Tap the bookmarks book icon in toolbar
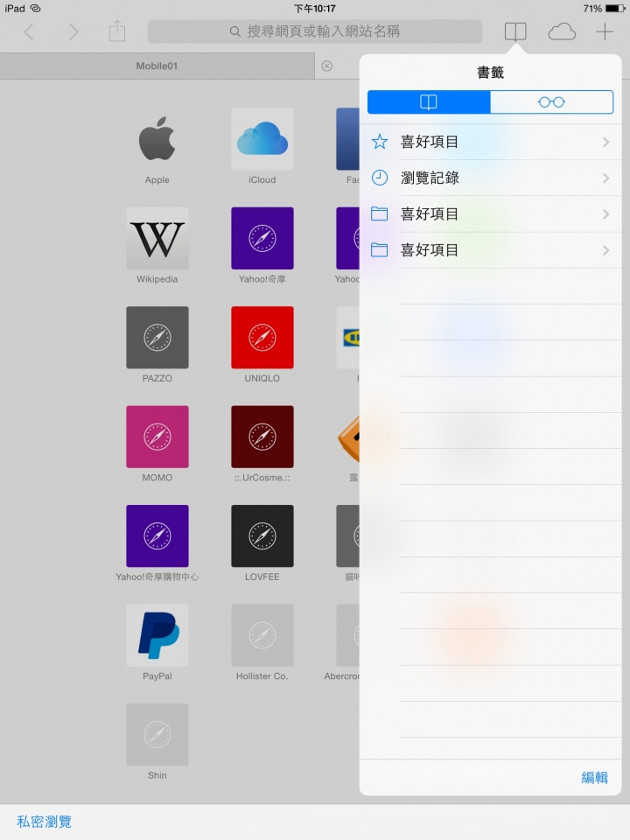This screenshot has width=630, height=840. (x=515, y=31)
